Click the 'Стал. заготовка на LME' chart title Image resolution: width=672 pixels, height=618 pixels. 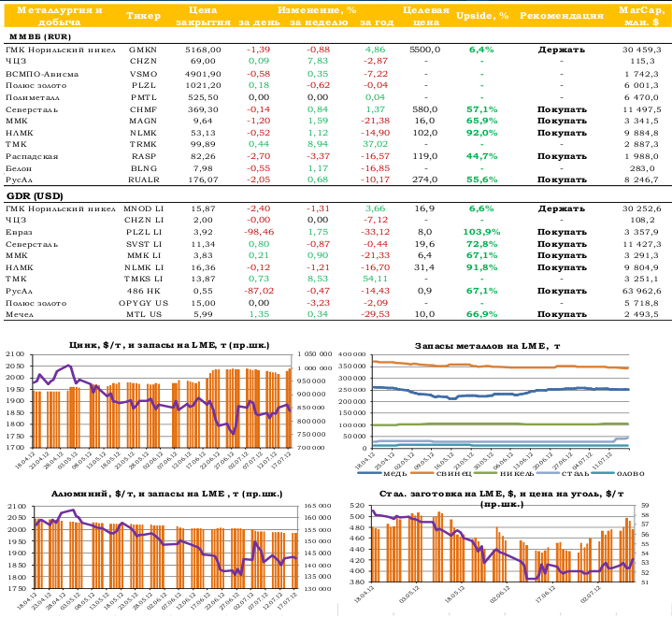501,498
